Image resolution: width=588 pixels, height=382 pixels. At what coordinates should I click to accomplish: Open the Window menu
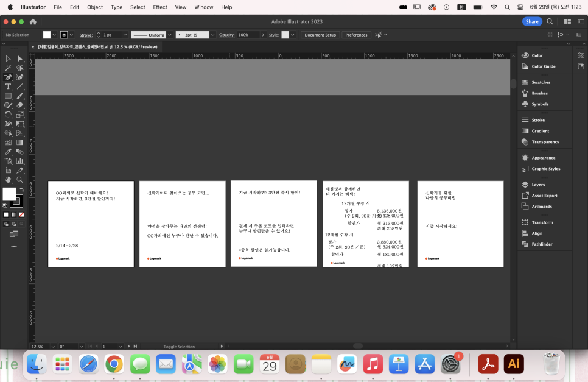tap(204, 7)
